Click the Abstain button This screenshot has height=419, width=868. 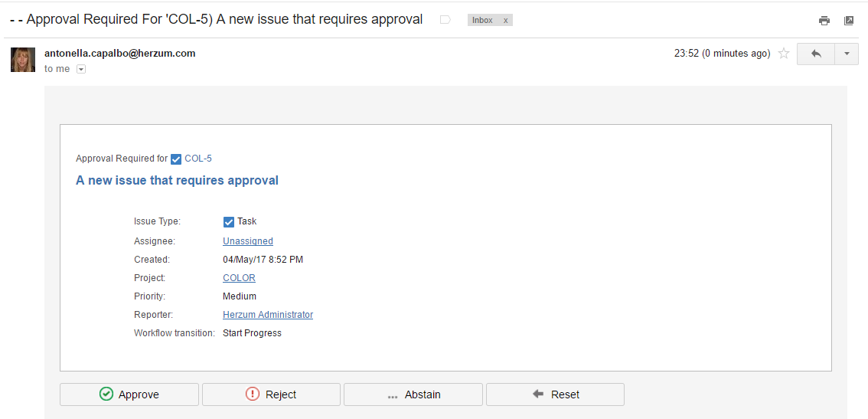click(x=413, y=394)
